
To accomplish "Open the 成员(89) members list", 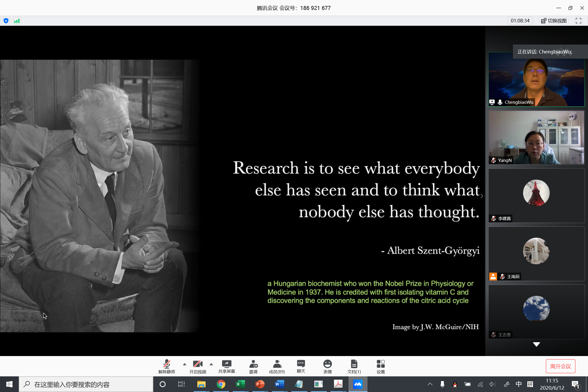I will pyautogui.click(x=277, y=366).
